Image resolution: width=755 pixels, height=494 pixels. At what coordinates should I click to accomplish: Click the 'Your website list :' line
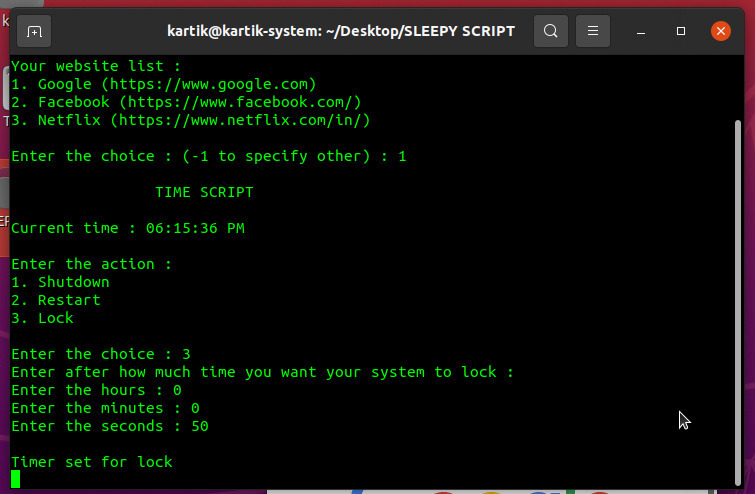(96, 66)
